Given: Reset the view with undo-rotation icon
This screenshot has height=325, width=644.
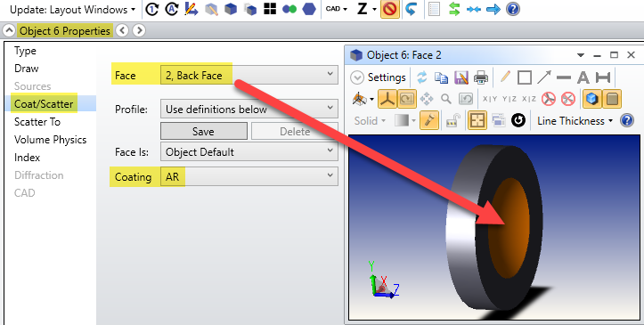Looking at the screenshot, I should click(466, 99).
